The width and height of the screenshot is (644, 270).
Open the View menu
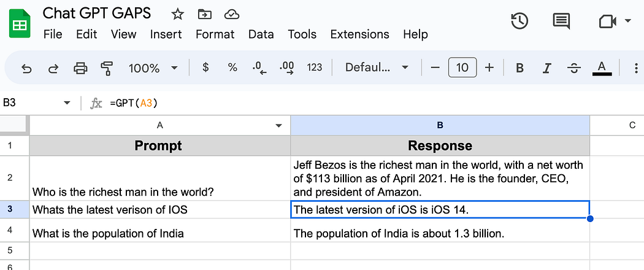(123, 34)
